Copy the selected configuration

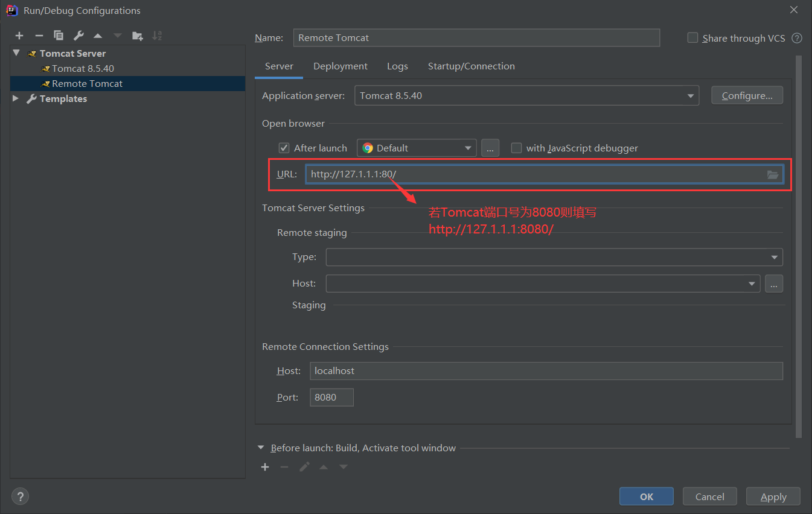58,36
